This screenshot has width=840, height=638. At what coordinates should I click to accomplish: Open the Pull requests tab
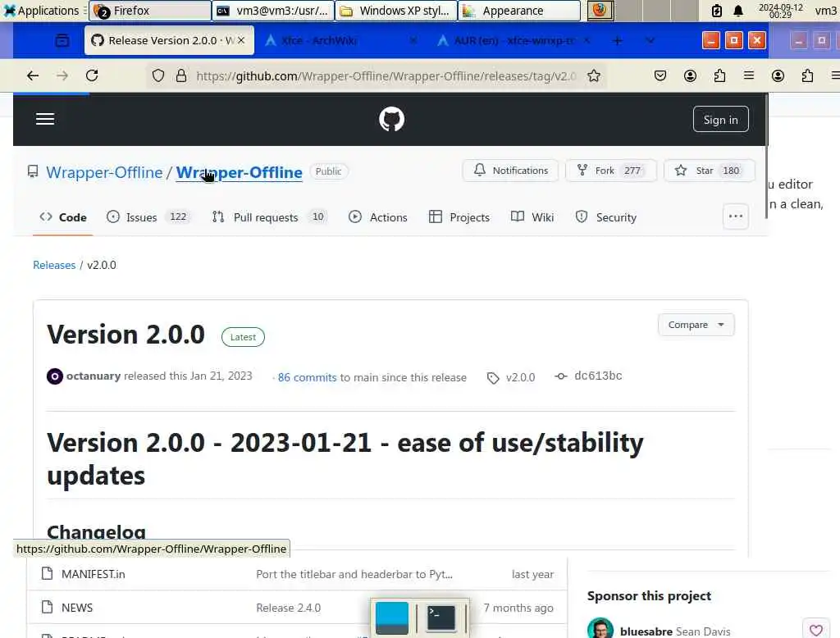pos(270,217)
